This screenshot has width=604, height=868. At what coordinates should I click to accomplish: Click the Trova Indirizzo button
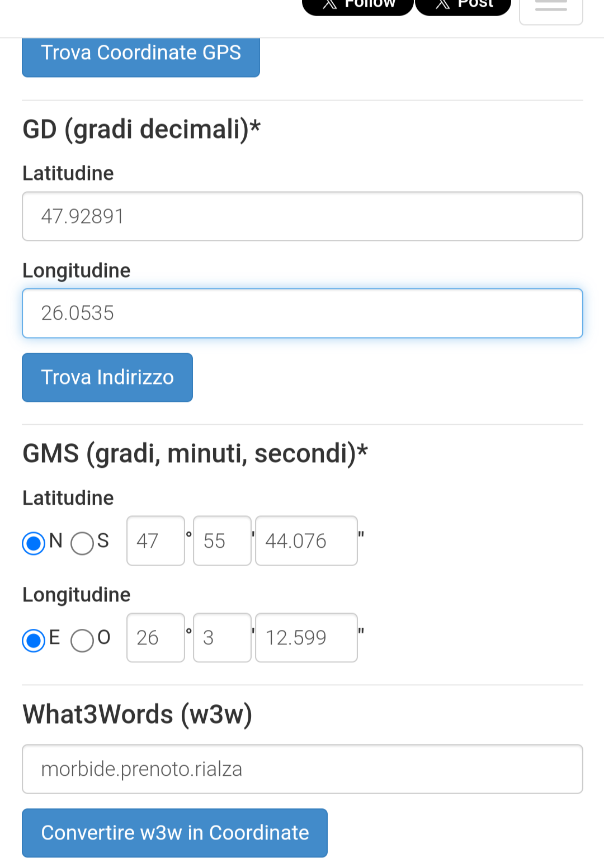(107, 377)
